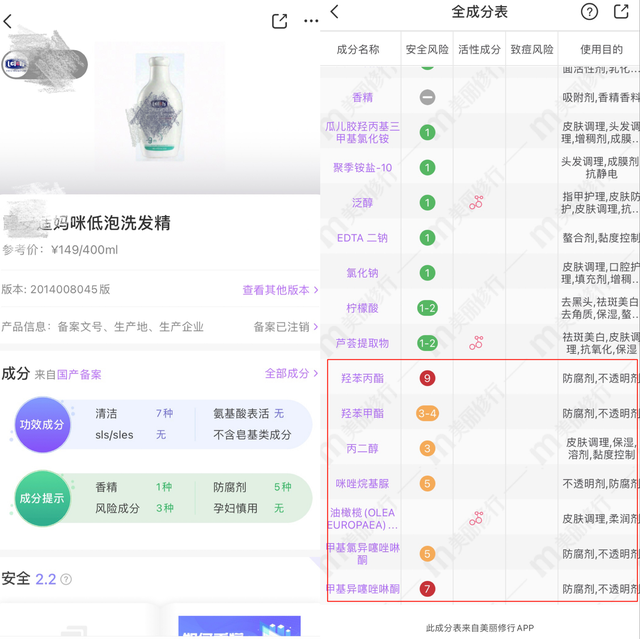
Task: Tap the green 1 badge for EDTA 二钠
Action: click(427, 238)
